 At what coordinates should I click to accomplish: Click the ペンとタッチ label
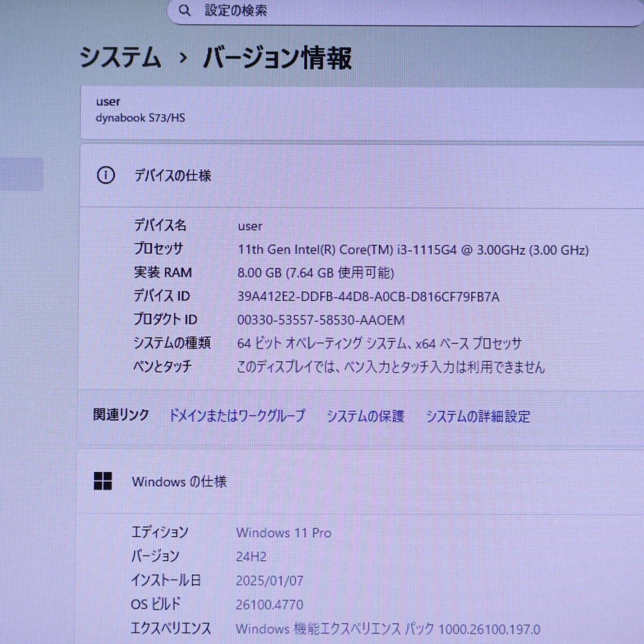[x=163, y=367]
